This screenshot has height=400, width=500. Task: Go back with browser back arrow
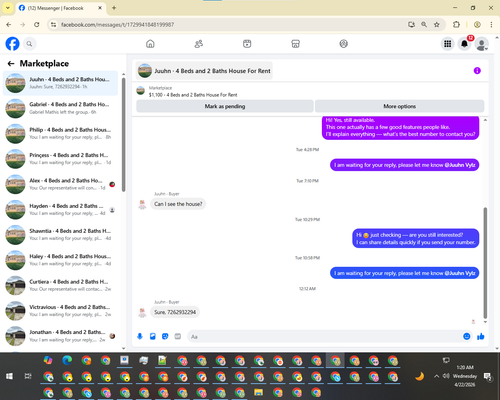9,25
